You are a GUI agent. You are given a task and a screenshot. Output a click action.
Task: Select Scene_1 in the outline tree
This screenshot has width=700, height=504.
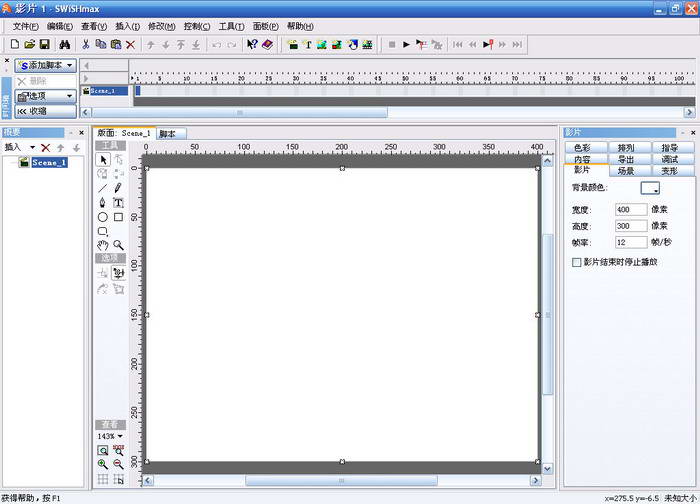pyautogui.click(x=49, y=162)
